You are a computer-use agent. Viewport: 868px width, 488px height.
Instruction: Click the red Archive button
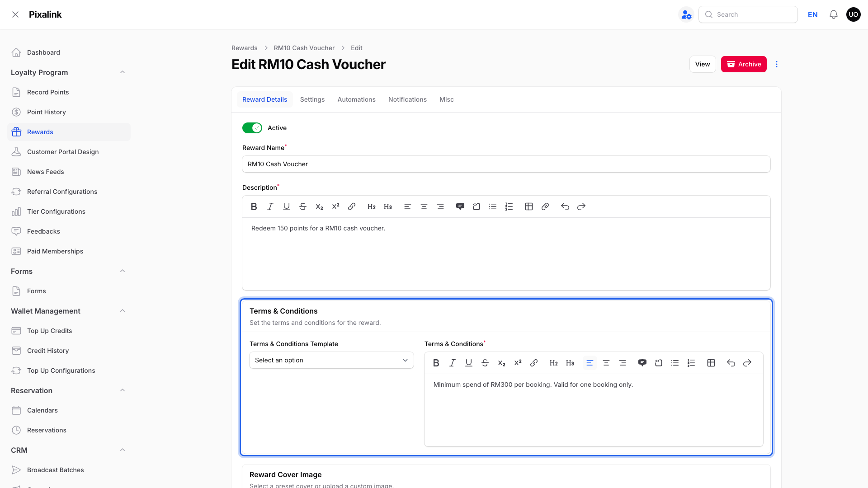(744, 64)
